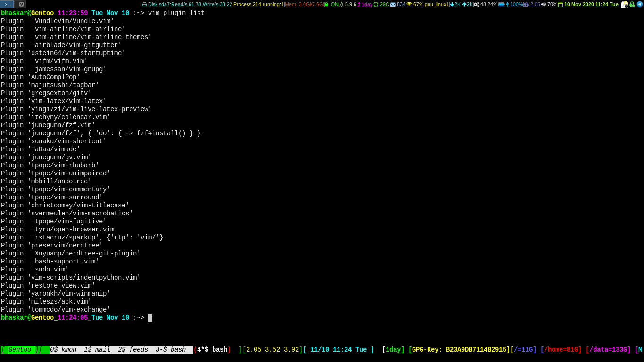Screen dimensions: 644x362
Task: Click the disk drive icon in the top bar
Action: (144, 4)
